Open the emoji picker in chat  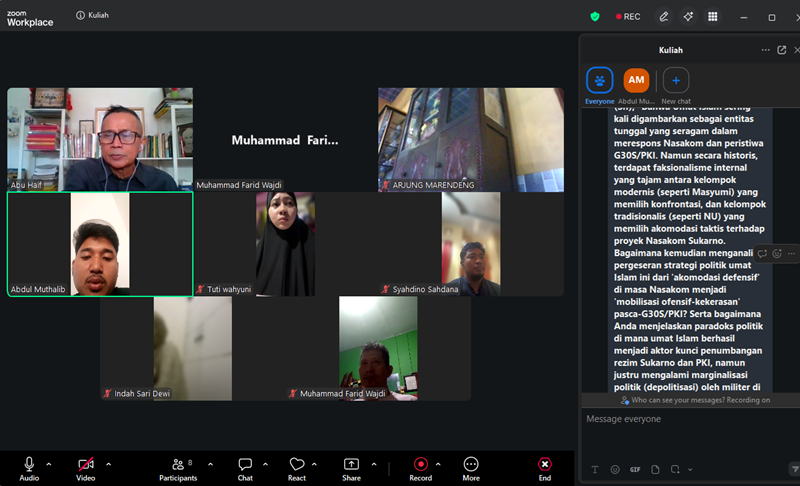coord(615,470)
